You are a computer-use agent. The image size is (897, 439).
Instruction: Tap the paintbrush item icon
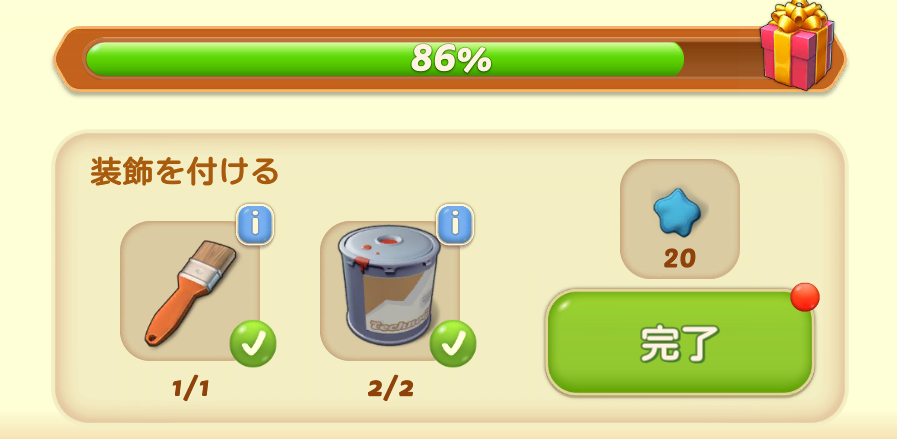(x=190, y=293)
